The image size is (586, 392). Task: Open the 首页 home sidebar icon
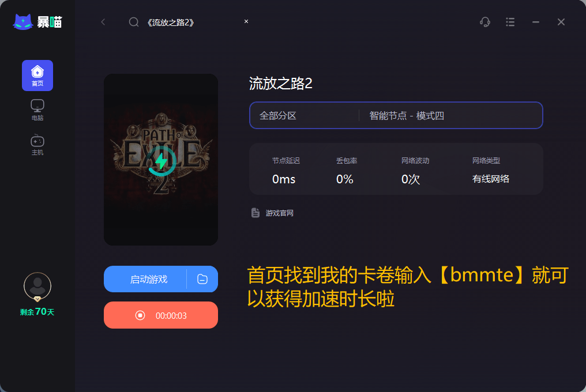click(37, 76)
